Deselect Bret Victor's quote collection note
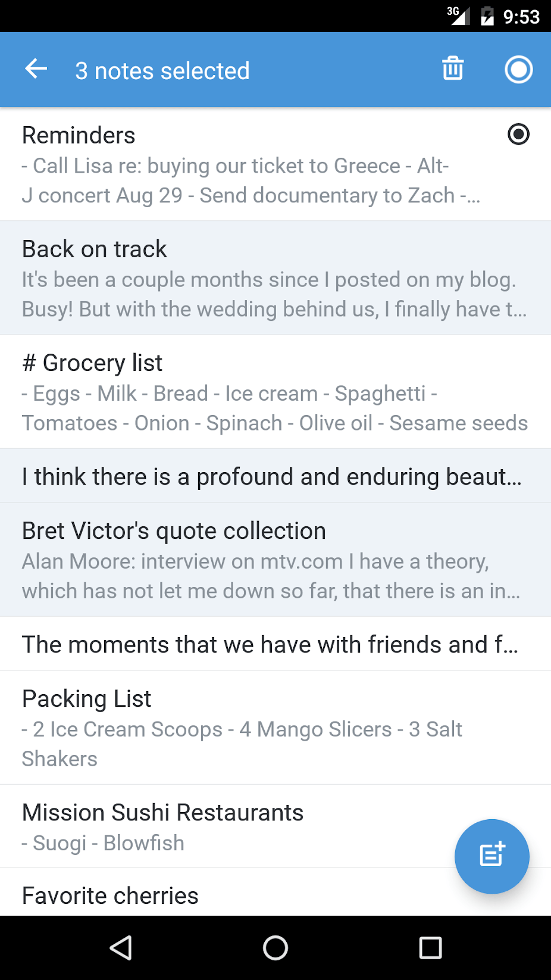551x980 pixels. coord(275,560)
